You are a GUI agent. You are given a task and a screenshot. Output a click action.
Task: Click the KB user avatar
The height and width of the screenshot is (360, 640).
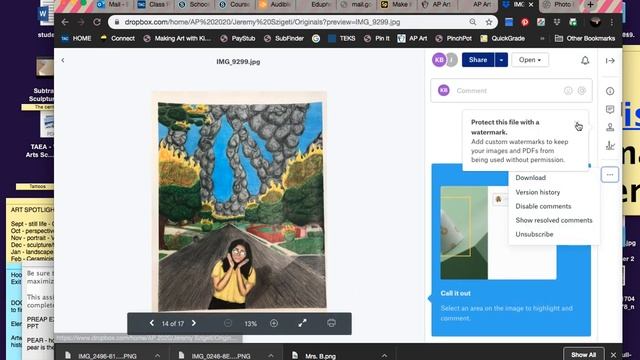439,60
